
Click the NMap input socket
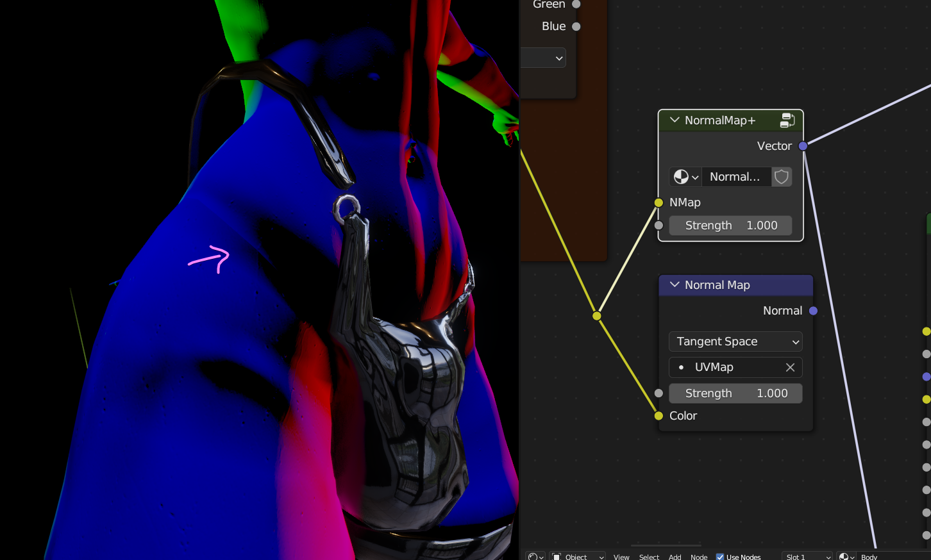[x=658, y=202]
